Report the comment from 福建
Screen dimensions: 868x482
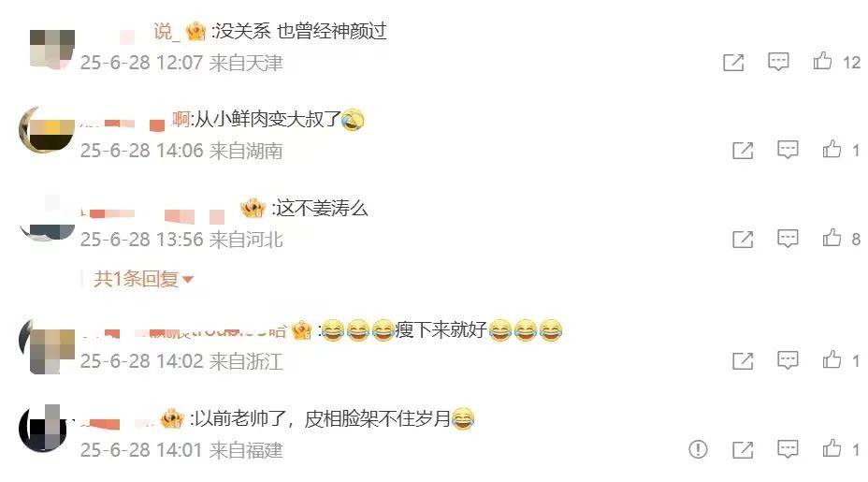(x=698, y=448)
